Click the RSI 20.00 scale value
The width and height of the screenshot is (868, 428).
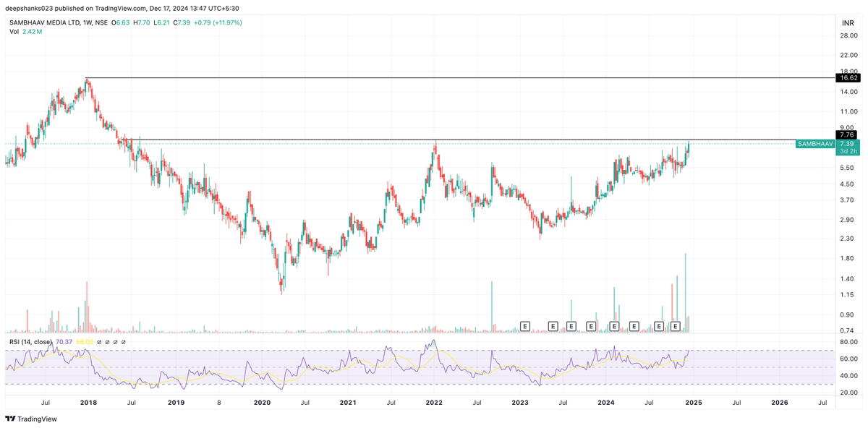tap(848, 393)
